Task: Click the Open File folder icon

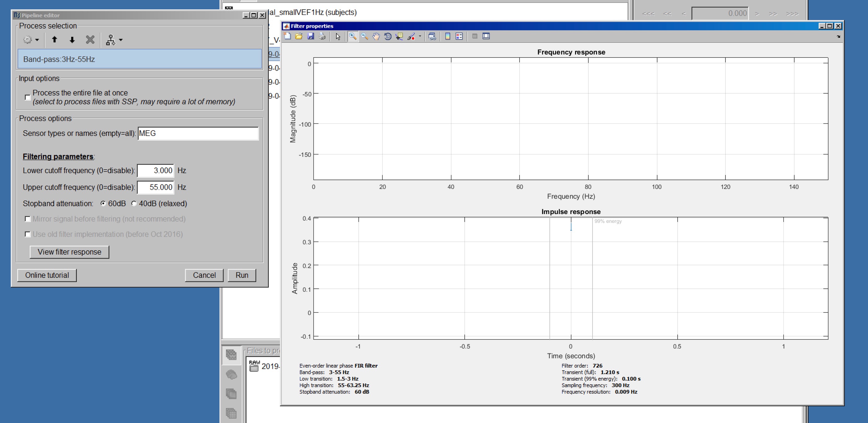Action: pos(299,36)
